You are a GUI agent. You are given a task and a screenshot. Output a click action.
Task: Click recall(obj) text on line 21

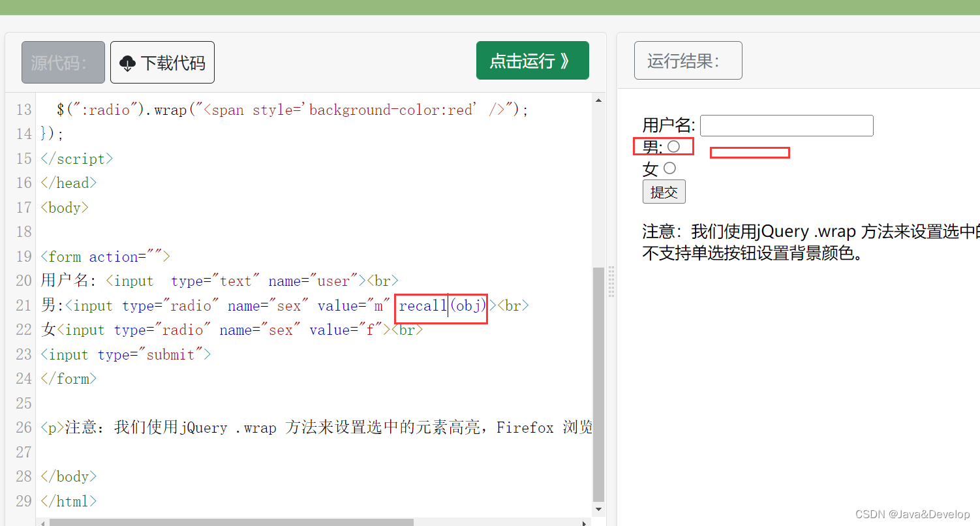[443, 305]
